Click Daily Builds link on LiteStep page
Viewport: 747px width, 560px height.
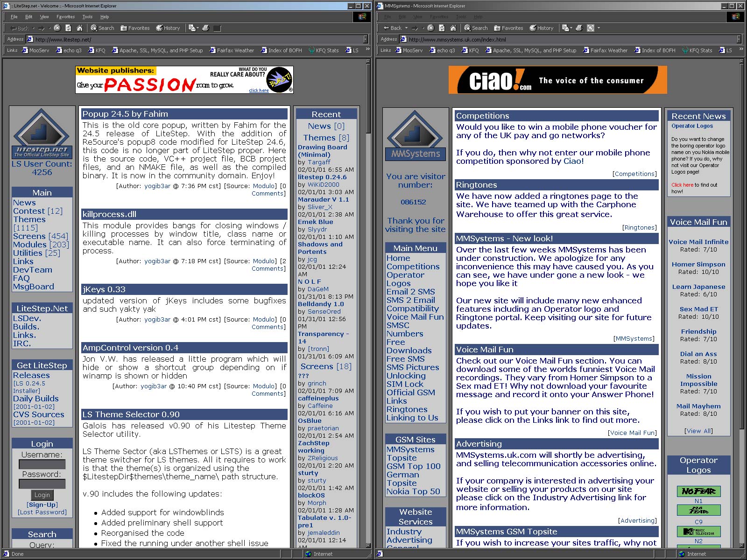coord(36,399)
